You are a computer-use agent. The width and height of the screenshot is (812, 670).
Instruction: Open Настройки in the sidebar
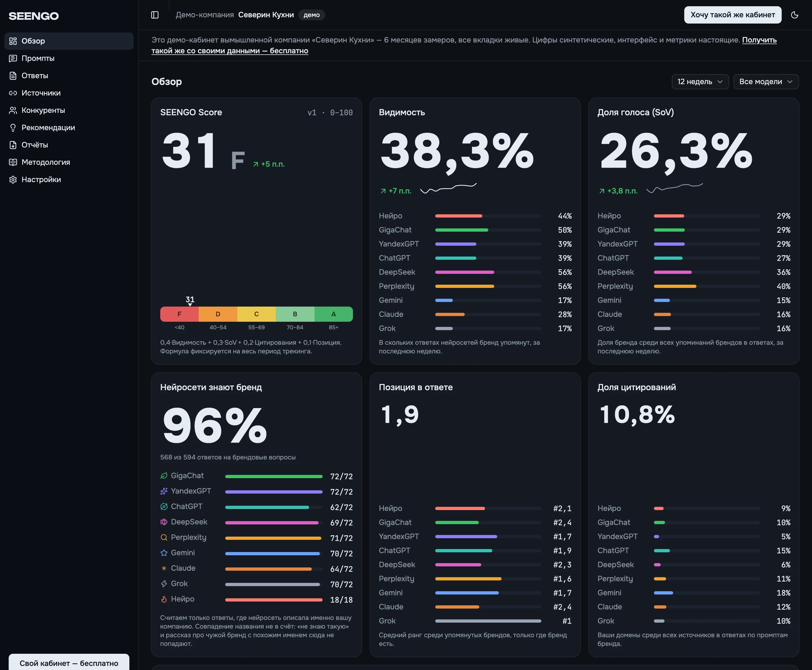click(x=69, y=180)
